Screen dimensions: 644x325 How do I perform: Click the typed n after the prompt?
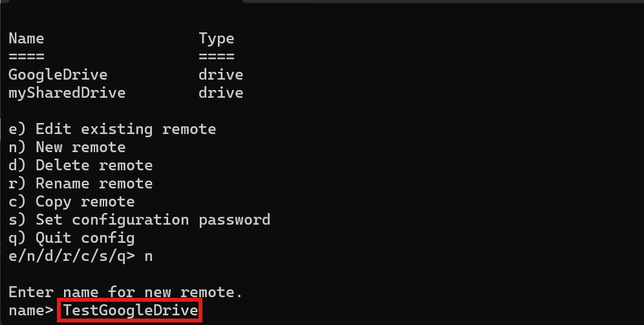[x=148, y=257]
